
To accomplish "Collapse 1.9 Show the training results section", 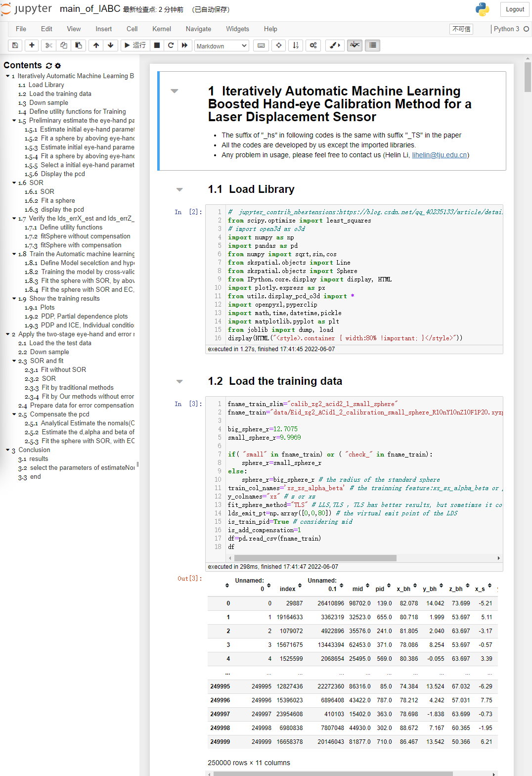I will (14, 299).
